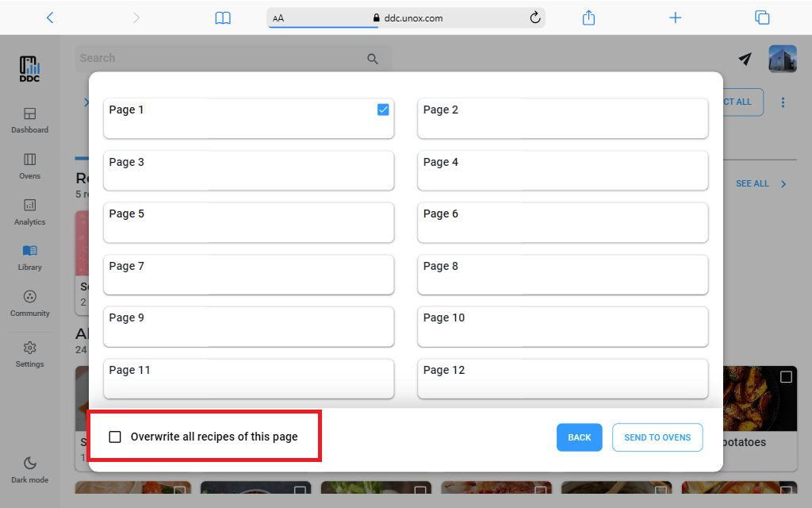812x508 pixels.
Task: Click the BACK button in the dialog
Action: pyautogui.click(x=579, y=437)
